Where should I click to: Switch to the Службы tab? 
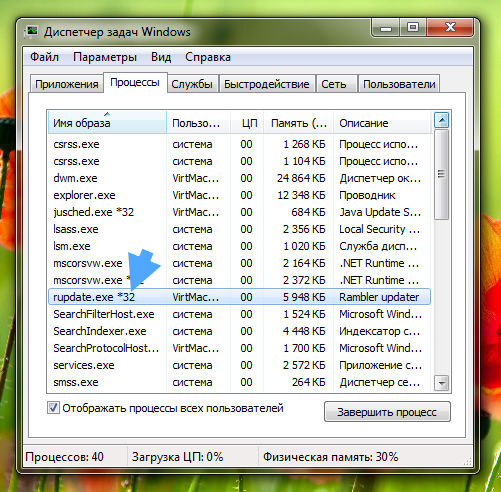coord(192,84)
